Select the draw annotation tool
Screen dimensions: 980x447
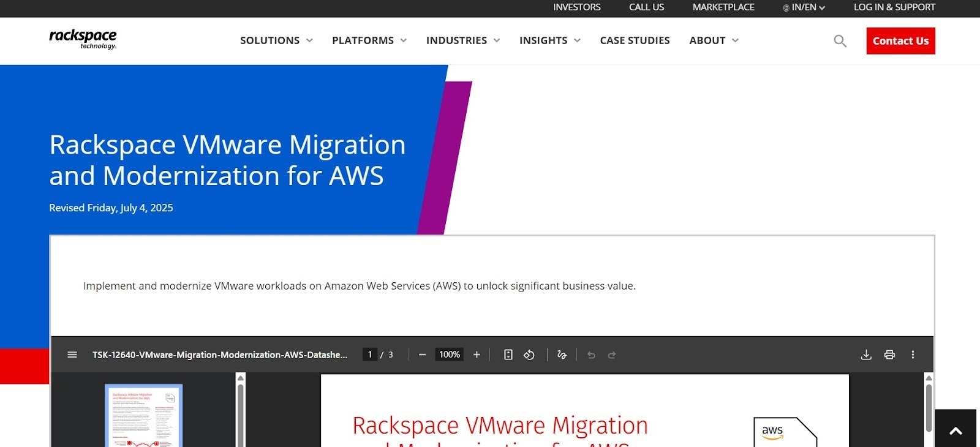562,355
